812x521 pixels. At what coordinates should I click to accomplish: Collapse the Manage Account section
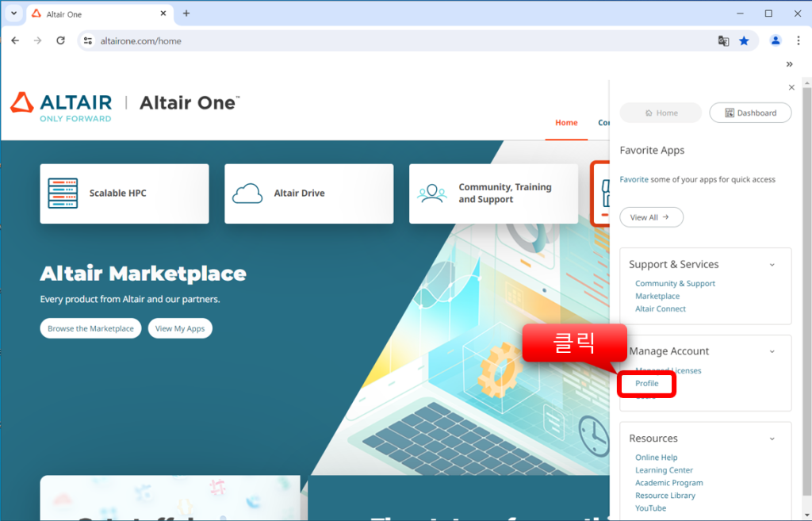772,351
